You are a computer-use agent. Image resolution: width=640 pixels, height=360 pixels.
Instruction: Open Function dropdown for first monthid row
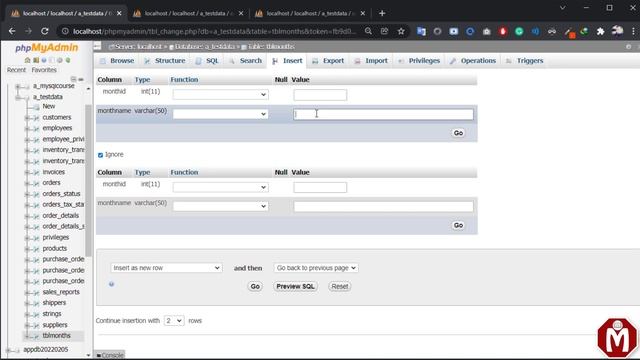click(220, 95)
